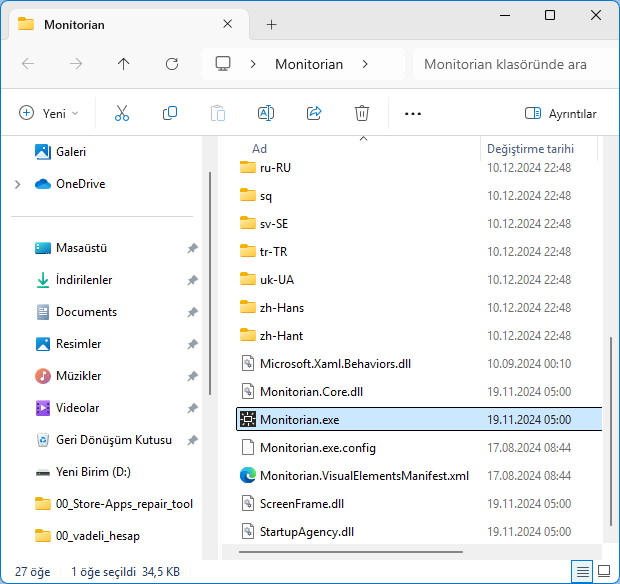Click the Monitorian.exe application icon

tap(248, 420)
